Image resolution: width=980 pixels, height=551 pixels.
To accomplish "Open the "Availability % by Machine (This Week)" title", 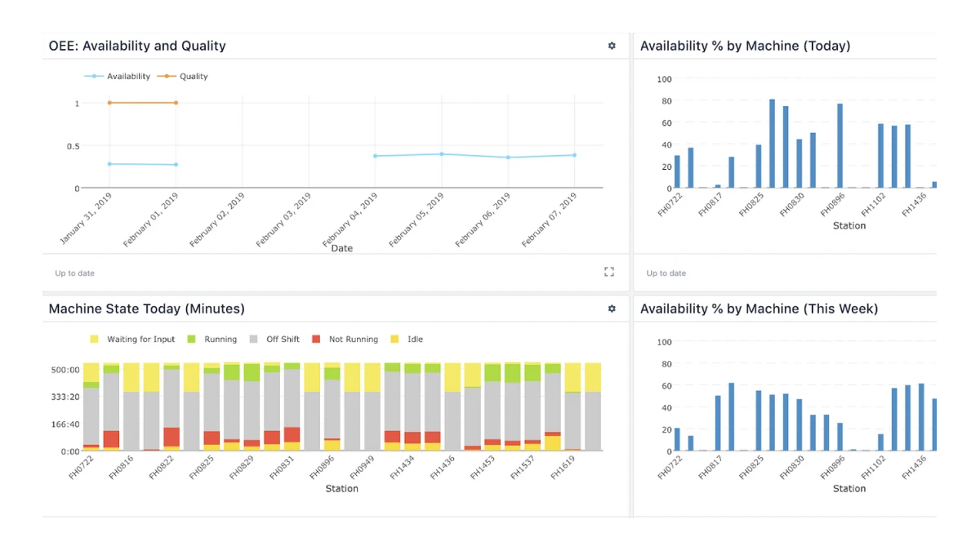I will (x=759, y=309).
